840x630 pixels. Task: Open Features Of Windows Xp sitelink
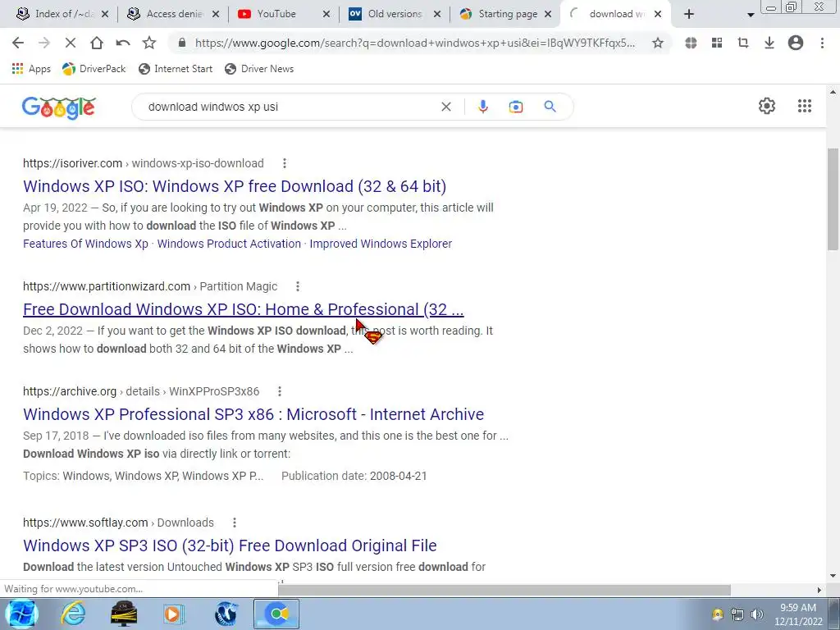tap(85, 244)
